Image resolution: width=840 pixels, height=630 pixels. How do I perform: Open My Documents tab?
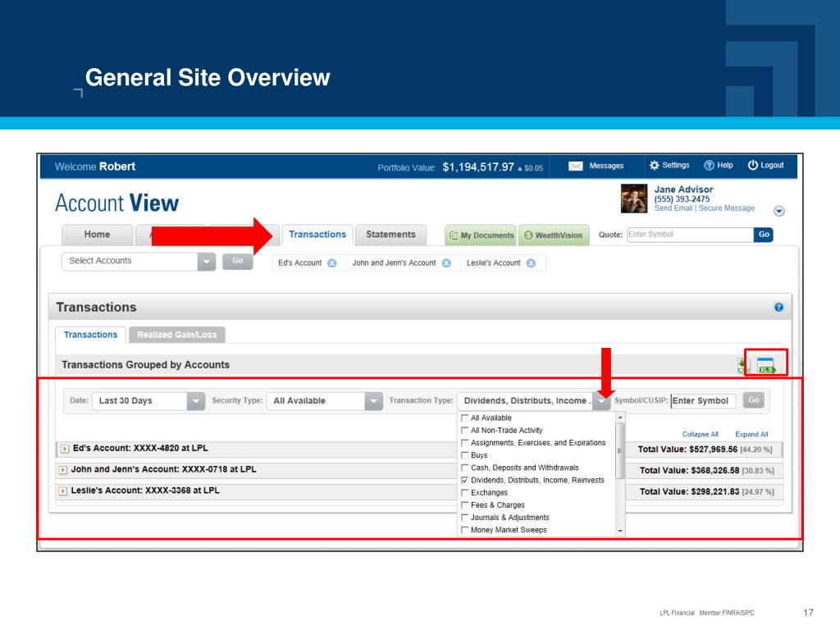tap(481, 235)
